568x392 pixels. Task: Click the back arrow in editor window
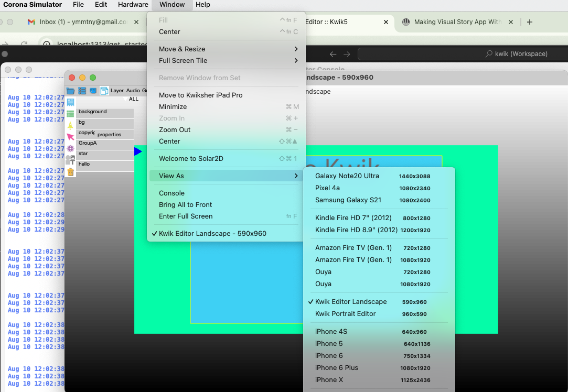pos(333,54)
